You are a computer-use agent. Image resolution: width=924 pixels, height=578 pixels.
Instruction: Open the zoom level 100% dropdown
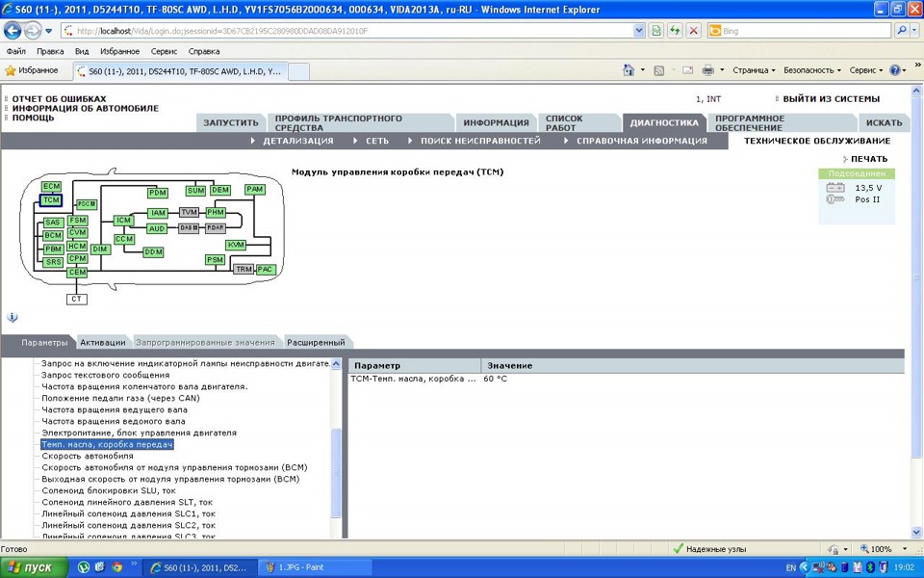click(905, 548)
